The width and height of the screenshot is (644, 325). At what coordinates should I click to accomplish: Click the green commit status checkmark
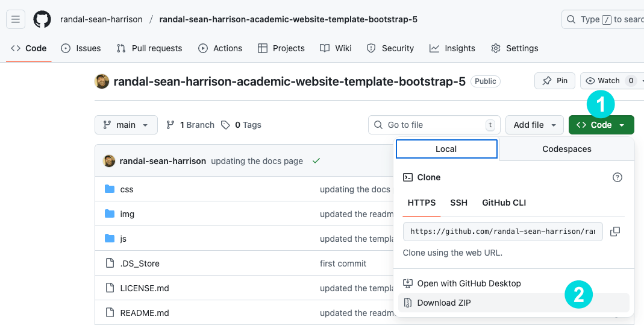[316, 161]
